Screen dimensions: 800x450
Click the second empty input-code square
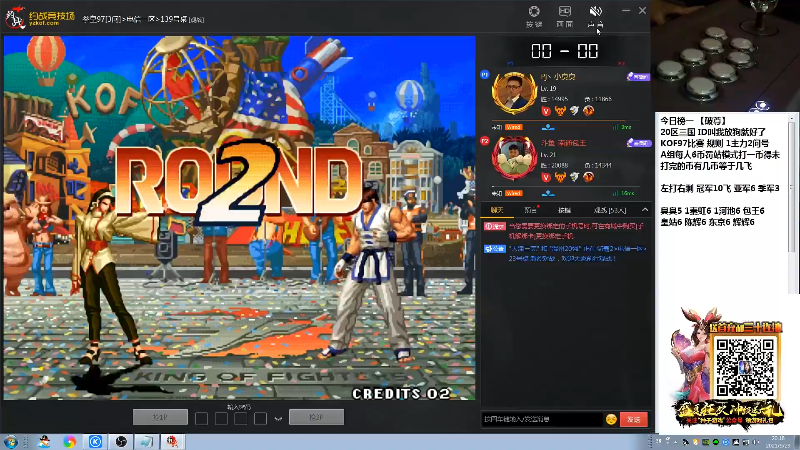tap(221, 419)
